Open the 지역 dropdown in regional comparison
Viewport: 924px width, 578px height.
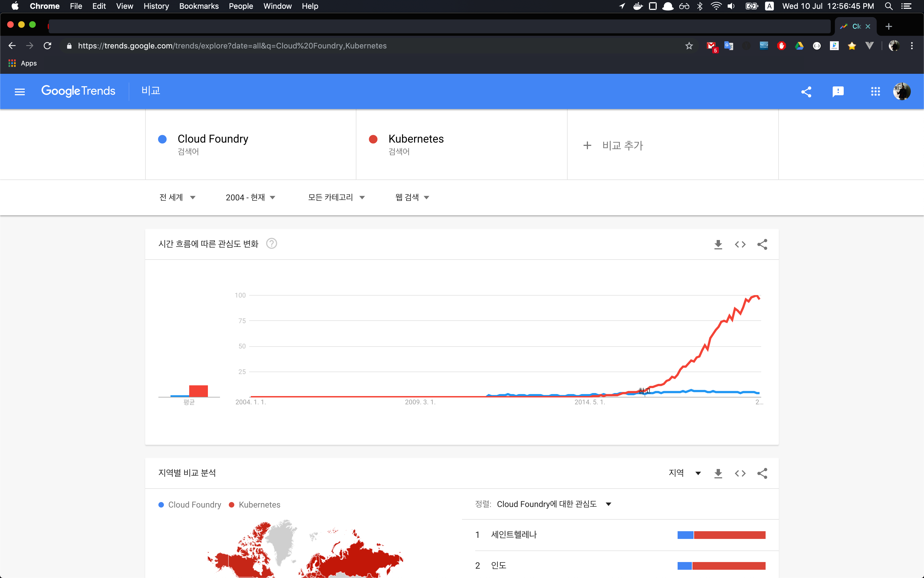684,473
